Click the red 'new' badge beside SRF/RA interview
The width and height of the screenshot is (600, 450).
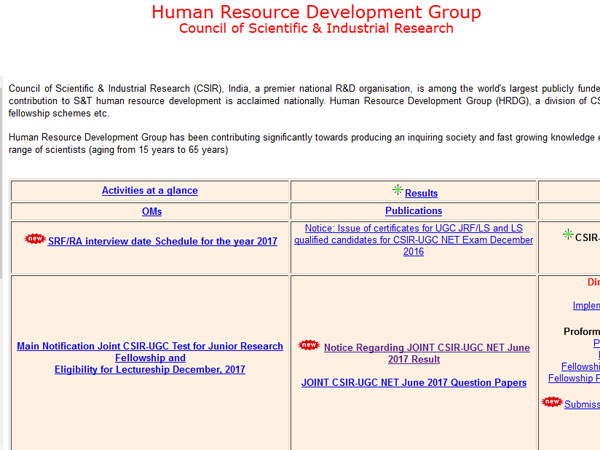point(35,240)
